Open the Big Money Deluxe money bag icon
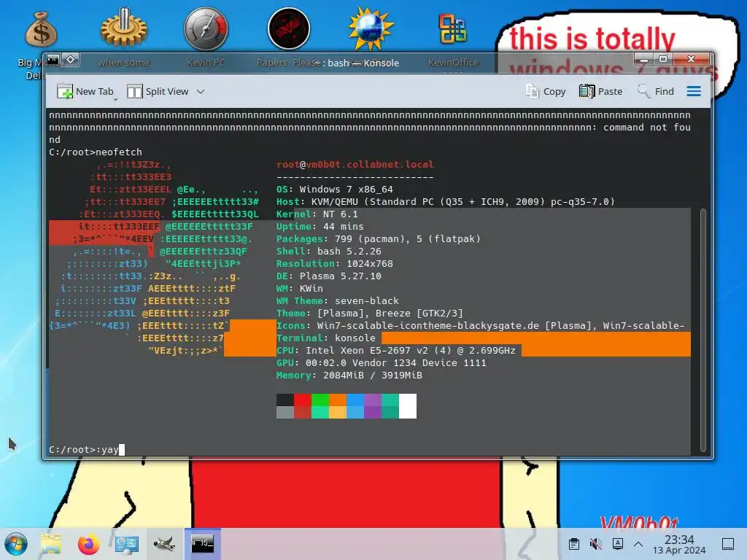Viewport: 747px width, 560px height. pos(41,29)
